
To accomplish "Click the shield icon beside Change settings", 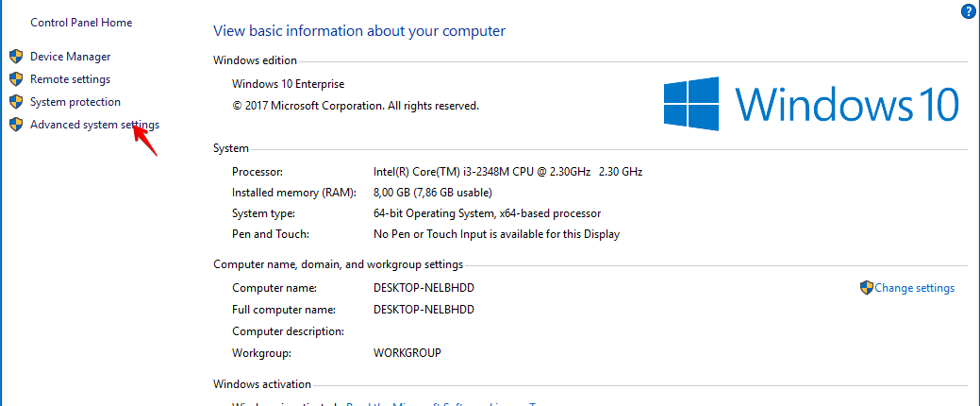I will (x=866, y=288).
